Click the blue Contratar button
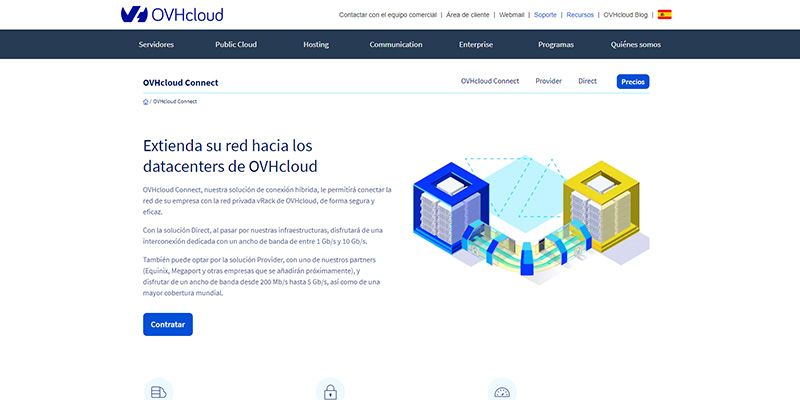This screenshot has height=400, width=800. 167,325
